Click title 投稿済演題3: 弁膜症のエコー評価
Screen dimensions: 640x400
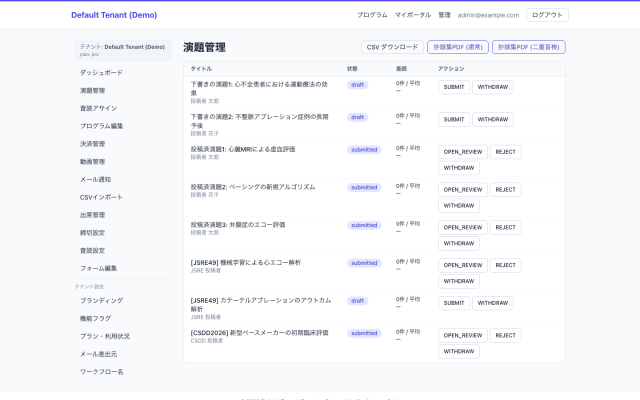[238, 225]
